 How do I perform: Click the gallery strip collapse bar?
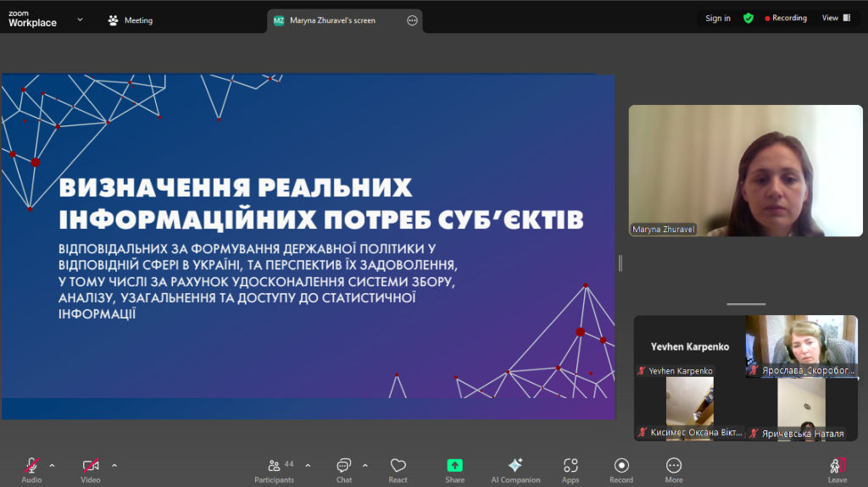746,304
